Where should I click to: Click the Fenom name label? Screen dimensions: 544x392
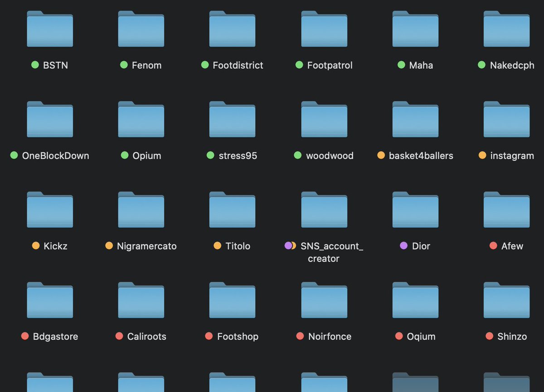click(146, 65)
